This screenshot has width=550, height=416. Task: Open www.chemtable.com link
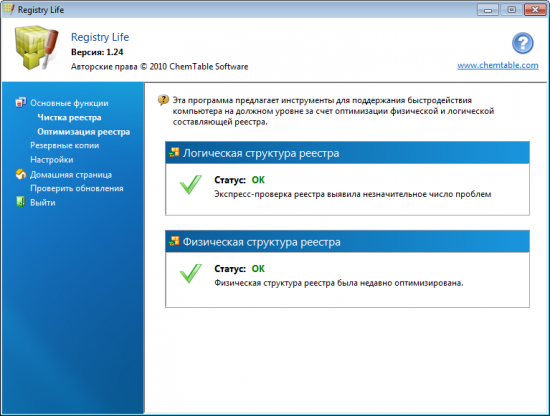(x=498, y=65)
